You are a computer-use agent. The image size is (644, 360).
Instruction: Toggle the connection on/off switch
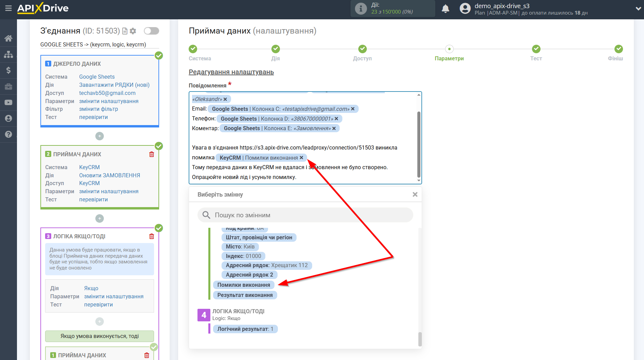pyautogui.click(x=151, y=31)
